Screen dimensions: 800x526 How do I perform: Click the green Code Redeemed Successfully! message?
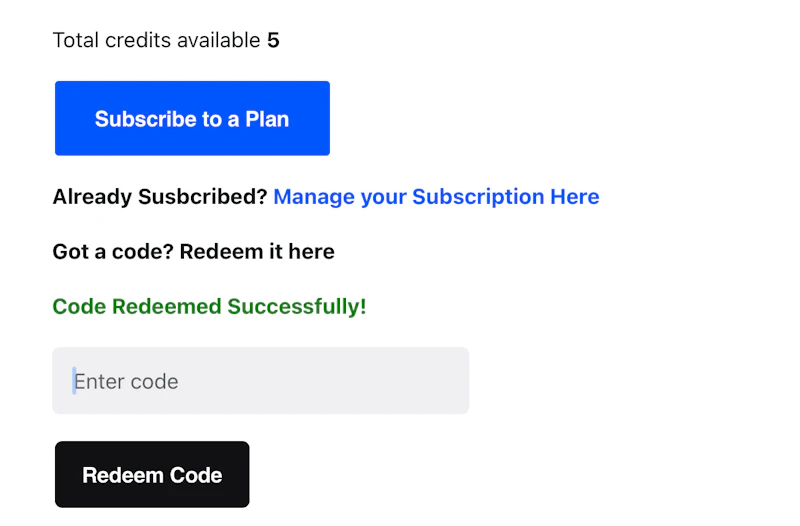pyautogui.click(x=209, y=306)
